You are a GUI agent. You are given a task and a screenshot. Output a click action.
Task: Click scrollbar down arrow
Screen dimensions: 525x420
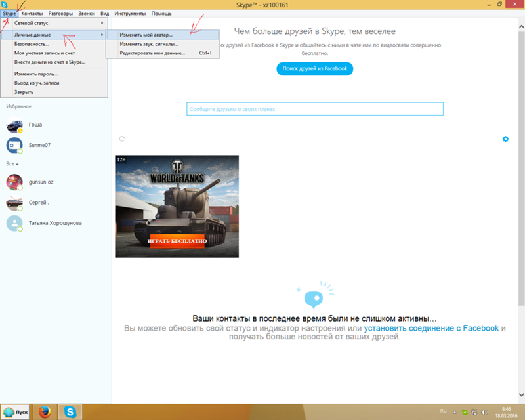coord(521,394)
